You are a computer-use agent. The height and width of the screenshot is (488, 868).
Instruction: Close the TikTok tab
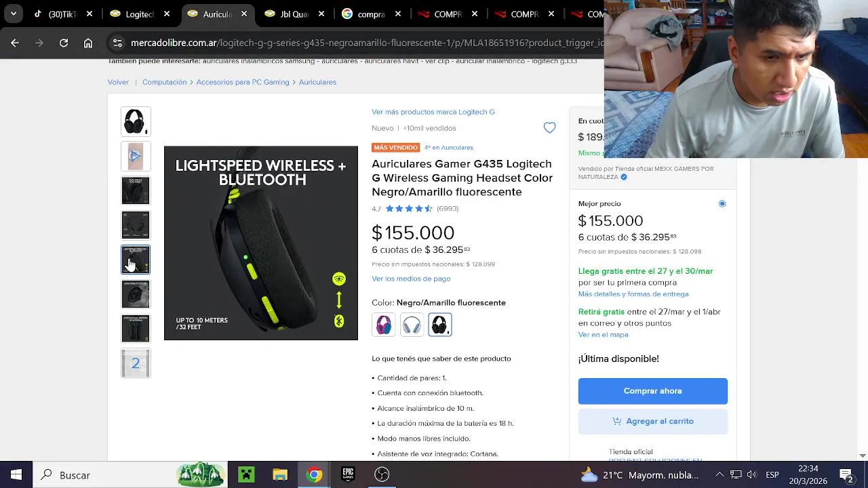(x=89, y=14)
